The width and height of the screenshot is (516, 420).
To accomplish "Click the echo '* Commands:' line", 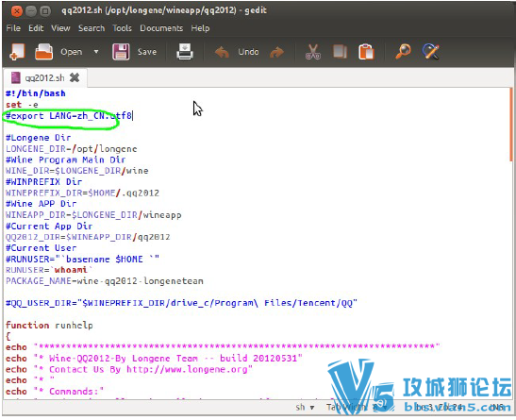I will [x=55, y=392].
